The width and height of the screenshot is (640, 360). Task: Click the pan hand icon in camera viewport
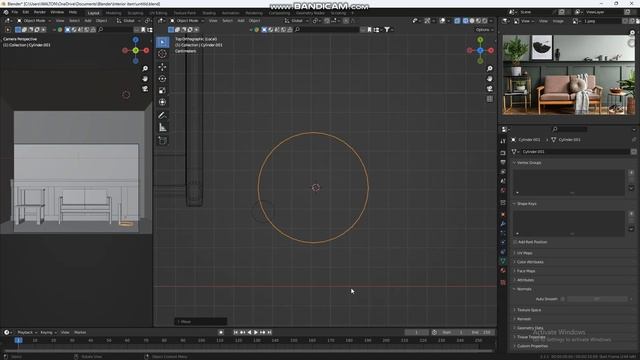145,79
